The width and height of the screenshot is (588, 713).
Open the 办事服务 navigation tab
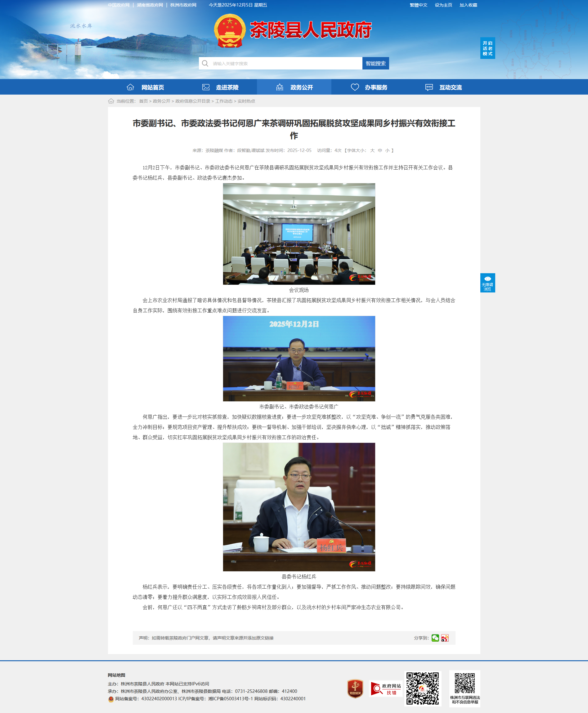369,87
